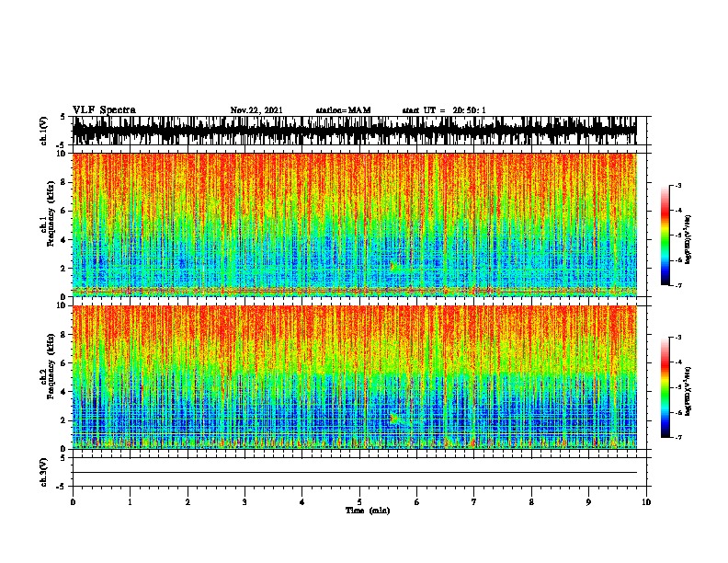728x563 pixels.
Task: Click time axis tick label "2"
Action: coord(188,502)
